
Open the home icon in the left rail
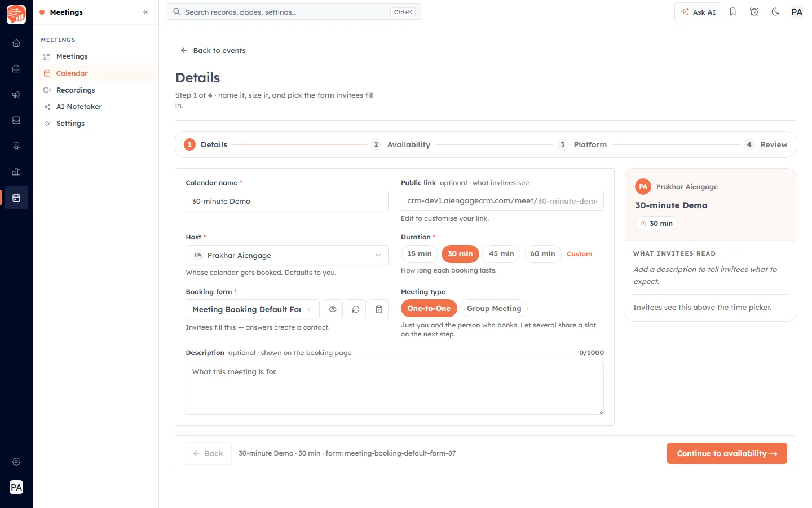[x=16, y=43]
